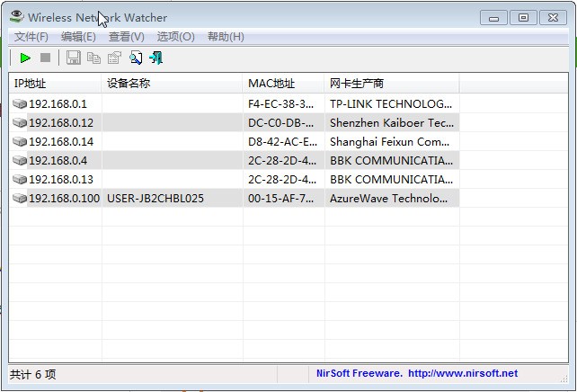This screenshot has width=577, height=392.
Task: Open the 选项(O) menu
Action: (176, 37)
